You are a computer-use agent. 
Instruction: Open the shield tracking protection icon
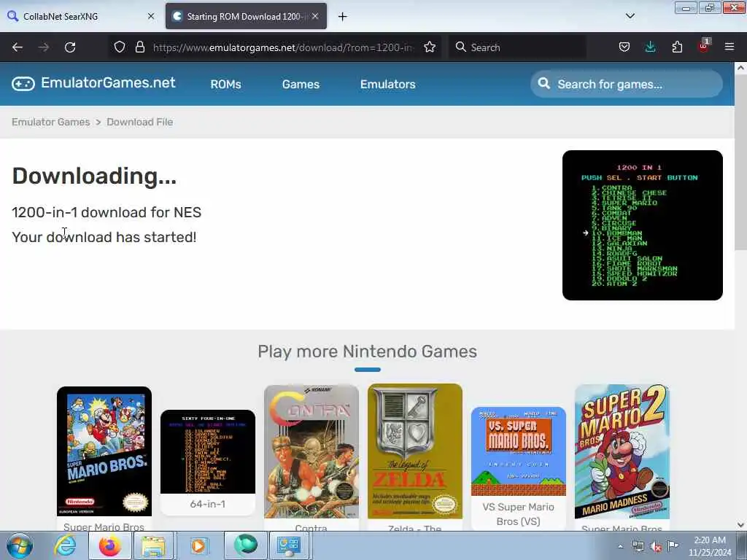[x=120, y=47]
